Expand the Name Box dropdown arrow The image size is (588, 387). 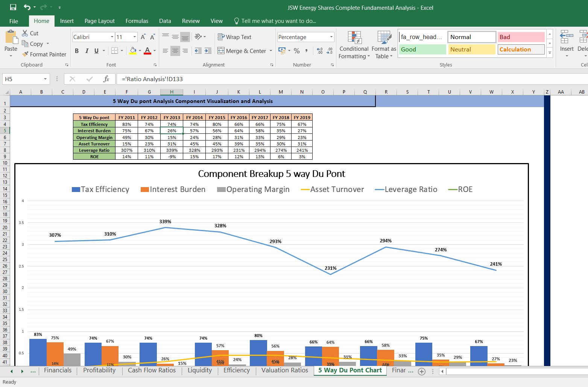tap(45, 79)
